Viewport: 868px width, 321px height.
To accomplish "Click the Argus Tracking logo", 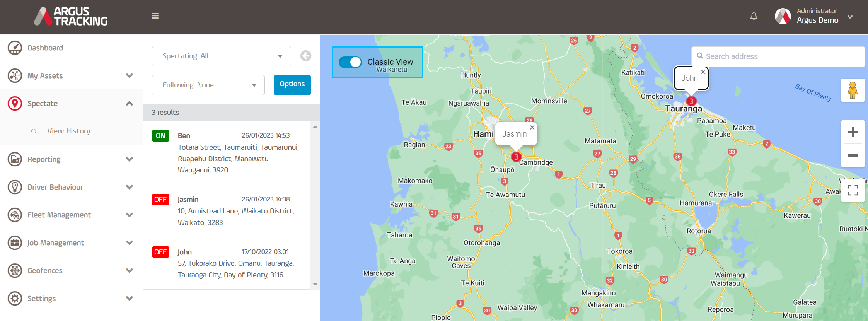I will (x=71, y=17).
